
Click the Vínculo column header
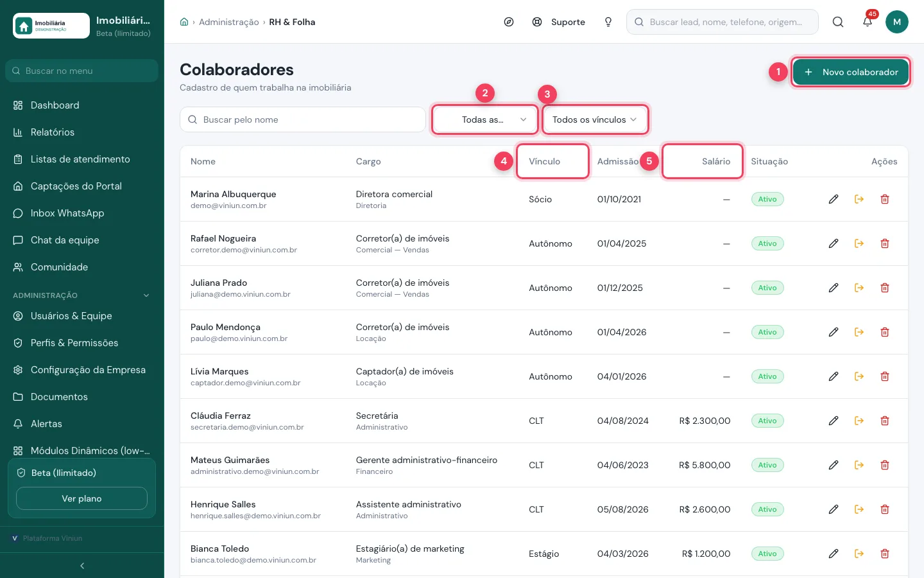coord(545,161)
